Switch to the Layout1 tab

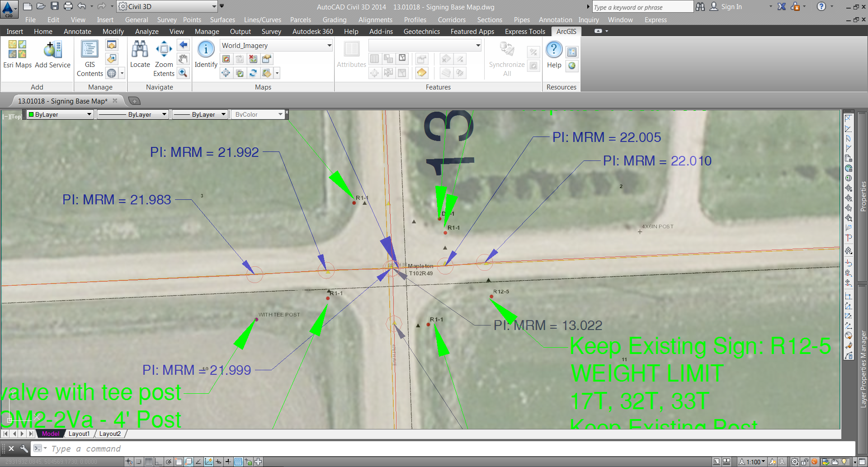click(79, 434)
